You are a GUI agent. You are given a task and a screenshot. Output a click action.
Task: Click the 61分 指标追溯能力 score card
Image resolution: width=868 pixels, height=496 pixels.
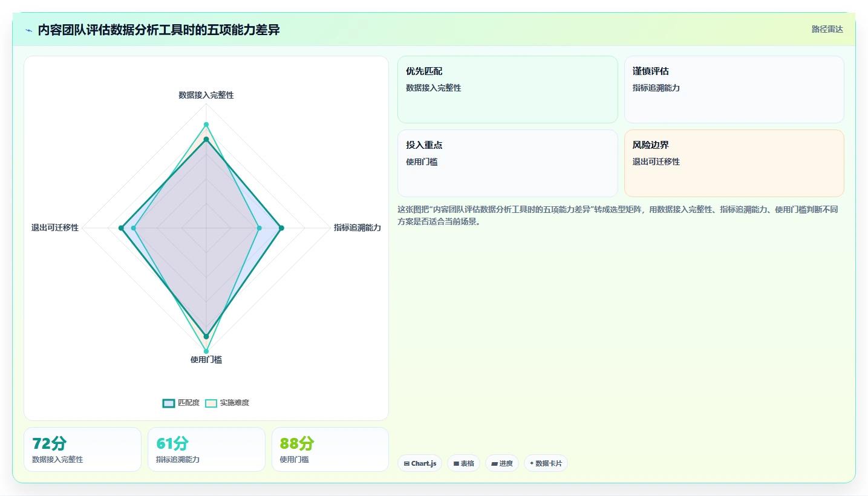click(206, 449)
